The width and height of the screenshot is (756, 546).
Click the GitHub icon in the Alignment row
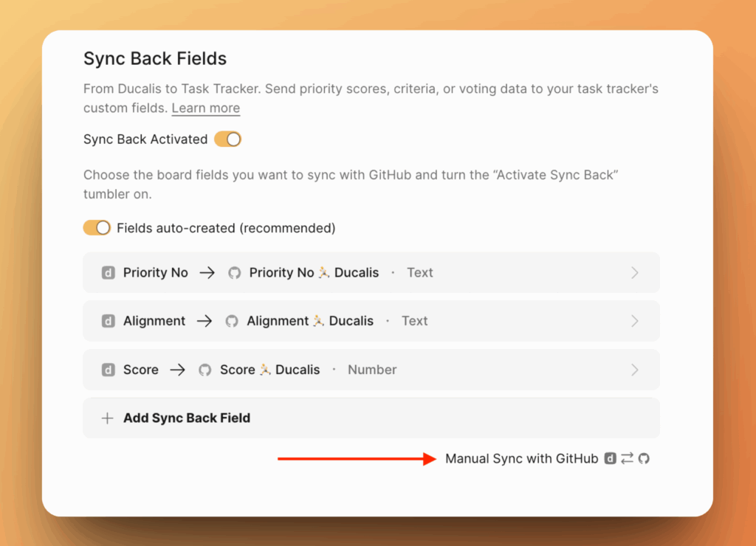(232, 321)
